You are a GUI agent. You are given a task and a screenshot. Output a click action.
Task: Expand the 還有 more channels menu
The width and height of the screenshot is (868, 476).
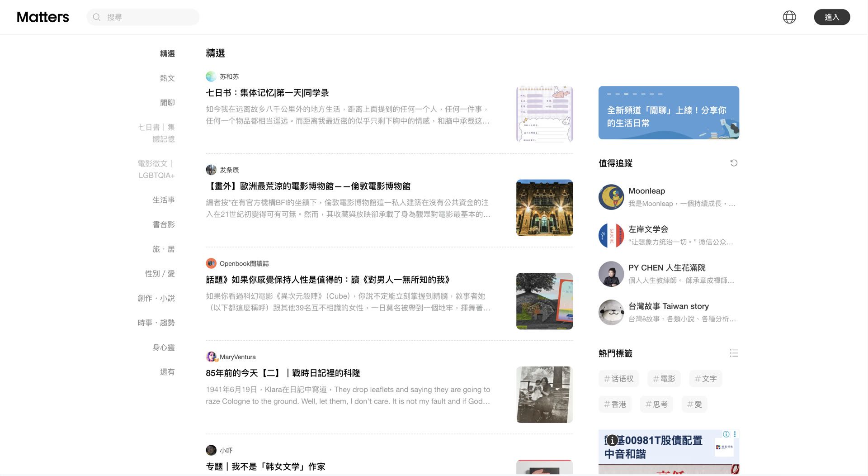coord(167,372)
